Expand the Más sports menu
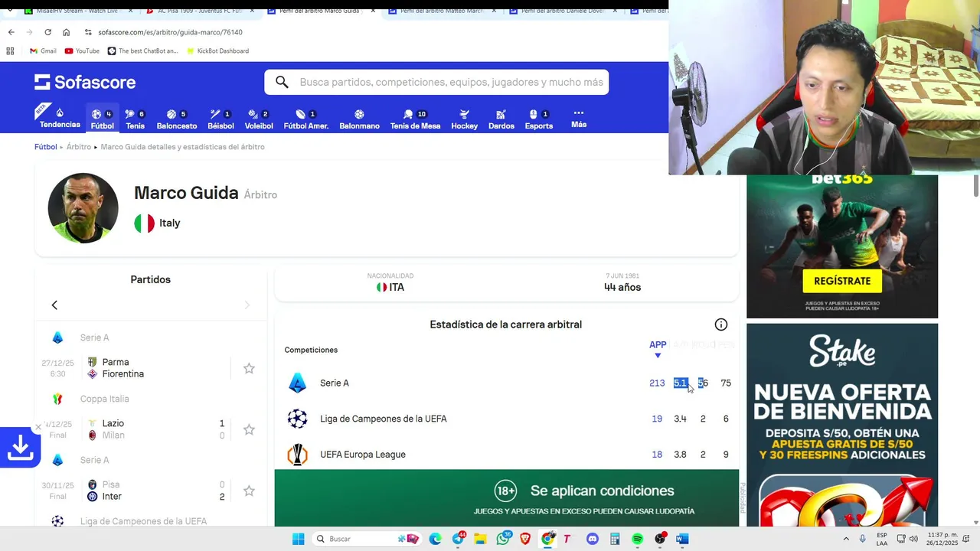This screenshot has width=980, height=551. tap(579, 118)
